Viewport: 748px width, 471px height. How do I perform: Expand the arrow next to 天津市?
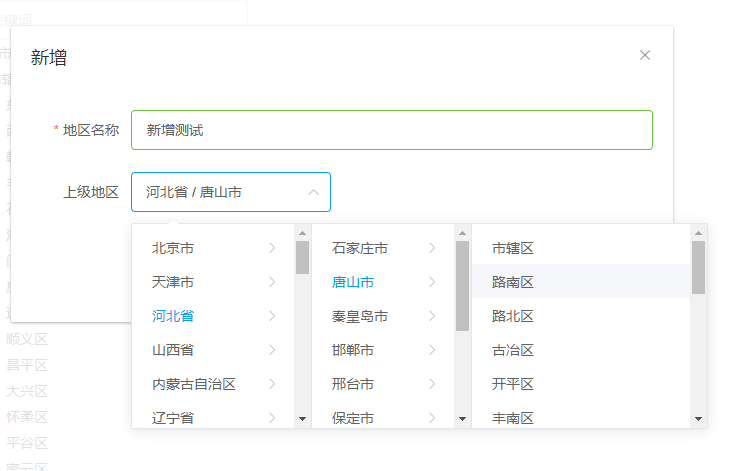(272, 282)
